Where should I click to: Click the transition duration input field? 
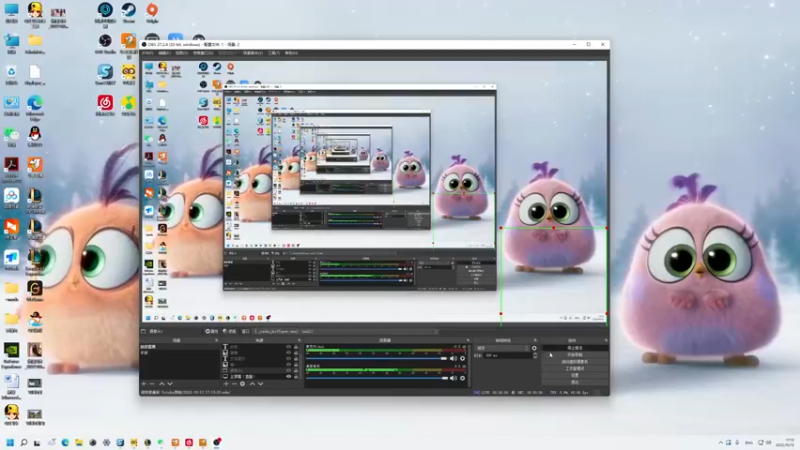click(508, 355)
